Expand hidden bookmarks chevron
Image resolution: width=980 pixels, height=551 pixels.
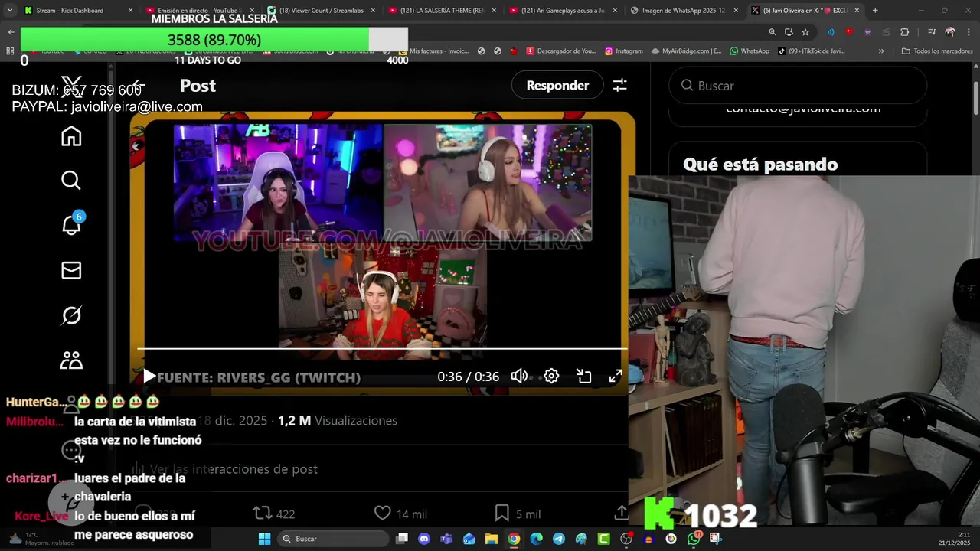881,51
